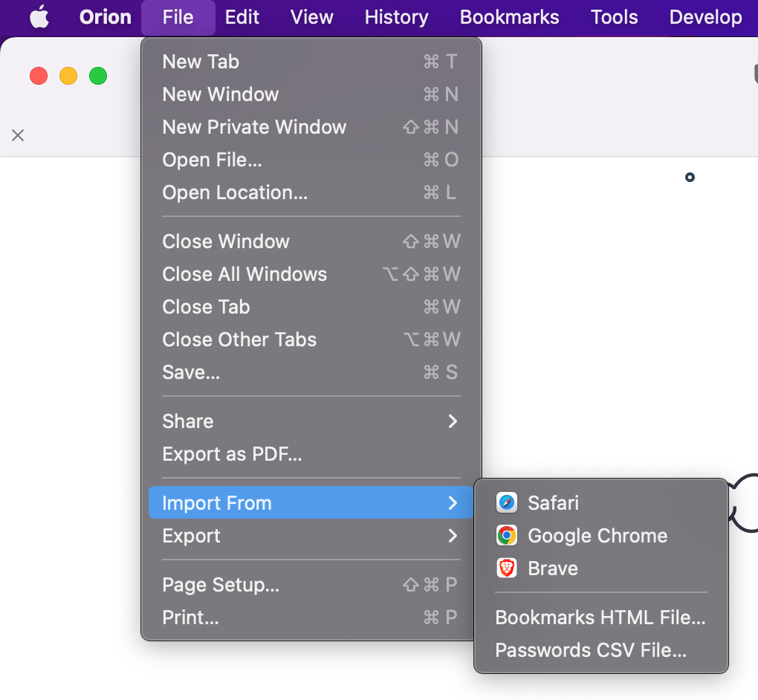
Task: Select New Private Window
Action: pos(254,127)
